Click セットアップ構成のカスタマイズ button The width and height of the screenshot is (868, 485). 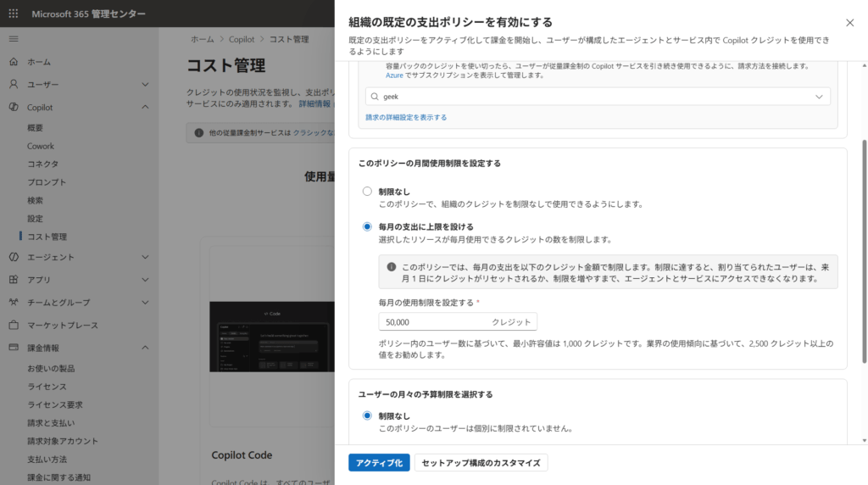[481, 463]
